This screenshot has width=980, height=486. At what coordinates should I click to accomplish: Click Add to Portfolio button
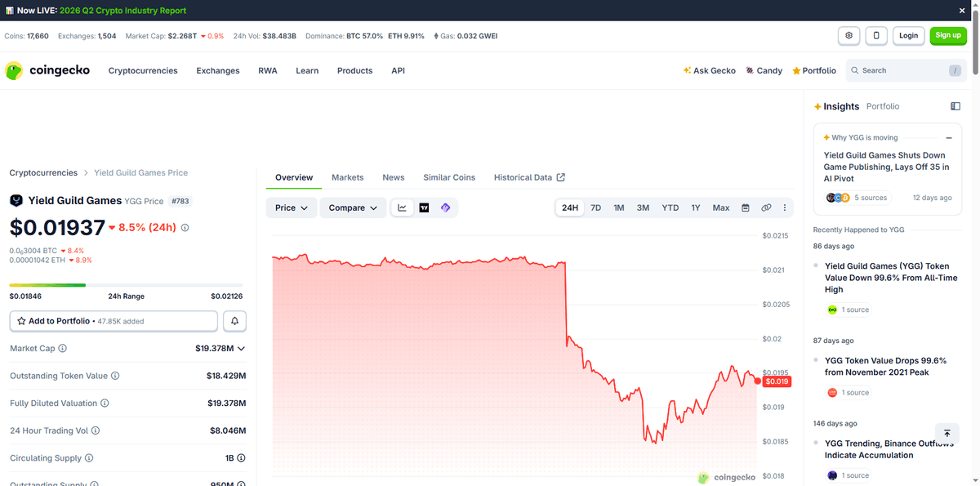click(x=114, y=321)
